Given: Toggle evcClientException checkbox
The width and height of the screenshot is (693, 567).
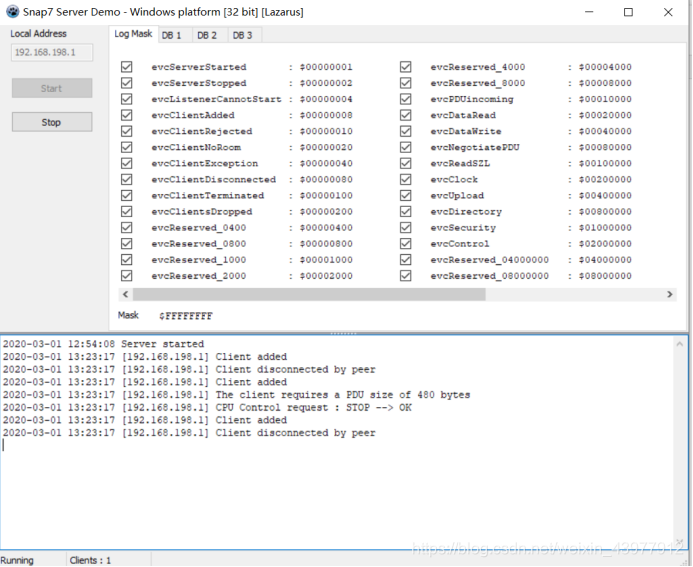Looking at the screenshot, I should click(126, 163).
